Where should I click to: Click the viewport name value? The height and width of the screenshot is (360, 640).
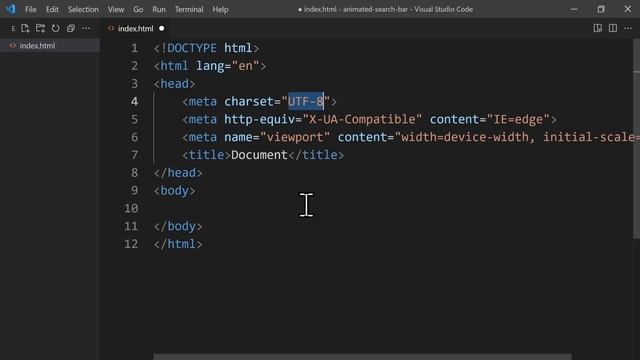294,137
